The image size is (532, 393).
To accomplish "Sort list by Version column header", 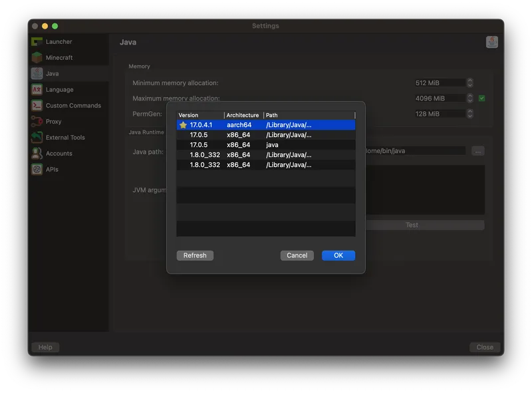I will click(199, 115).
